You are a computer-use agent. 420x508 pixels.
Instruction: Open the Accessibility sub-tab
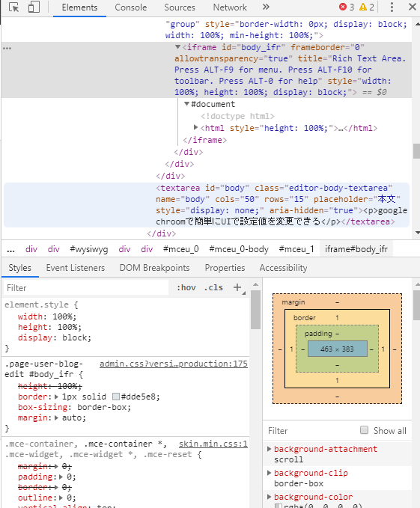pos(283,268)
